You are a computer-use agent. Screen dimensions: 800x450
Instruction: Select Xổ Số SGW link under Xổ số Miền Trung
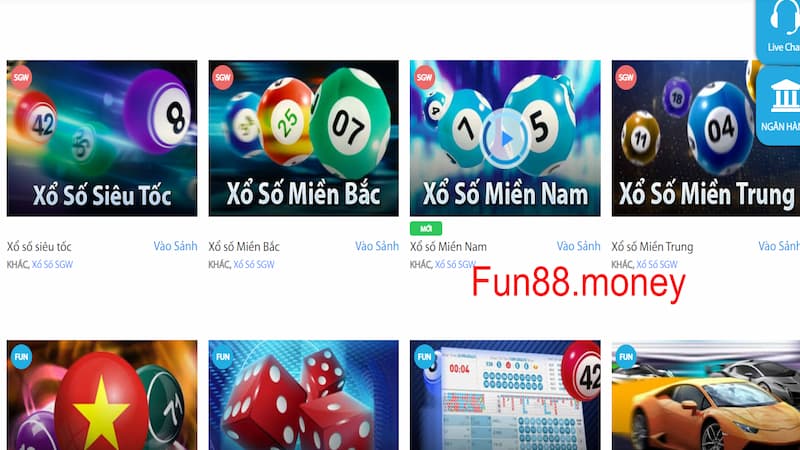(657, 264)
